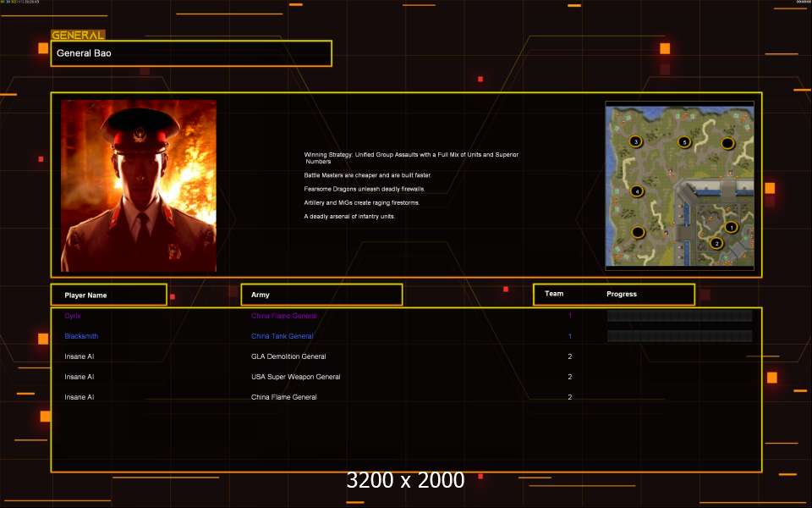
Task: Click the Progress column header label
Action: click(622, 294)
